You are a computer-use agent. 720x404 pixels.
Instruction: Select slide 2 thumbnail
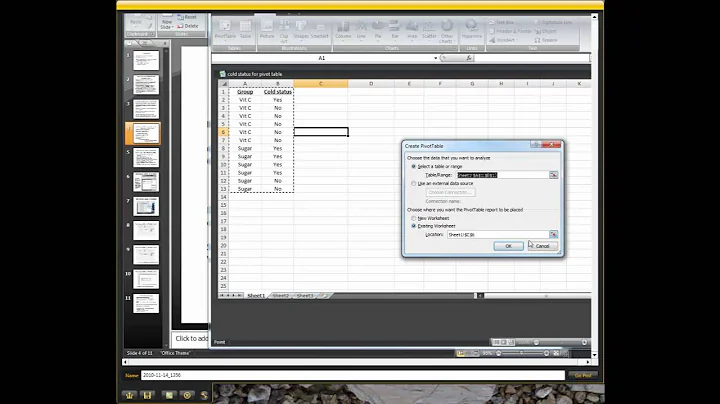coord(146,84)
